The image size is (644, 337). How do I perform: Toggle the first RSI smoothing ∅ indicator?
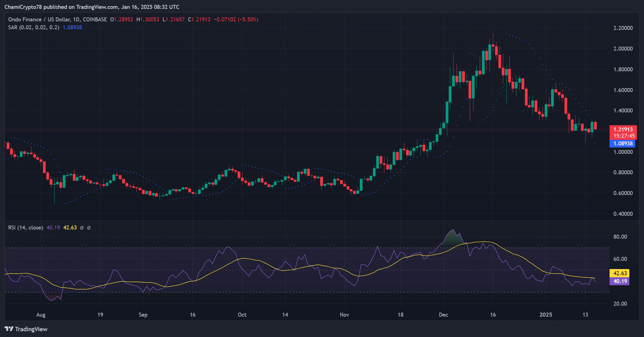[x=81, y=228]
